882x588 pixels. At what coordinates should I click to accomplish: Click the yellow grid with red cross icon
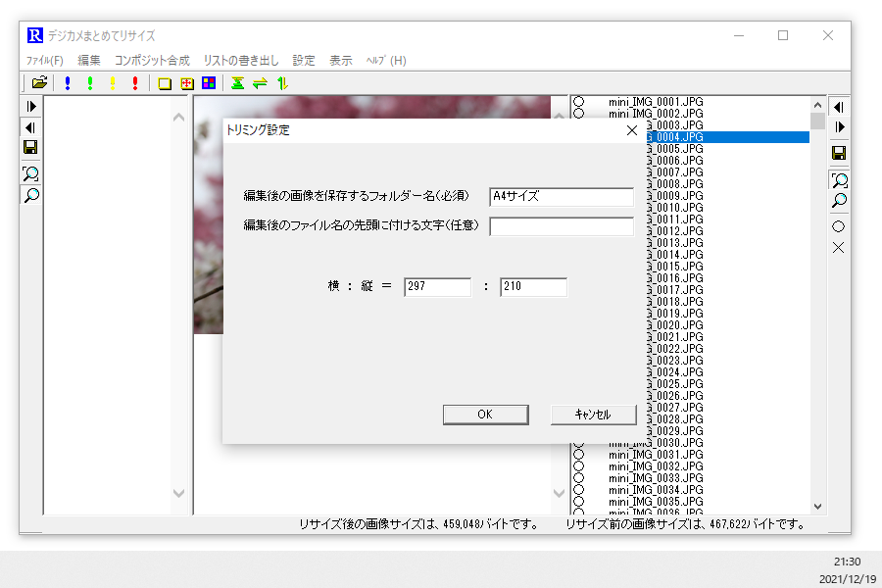coord(187,84)
